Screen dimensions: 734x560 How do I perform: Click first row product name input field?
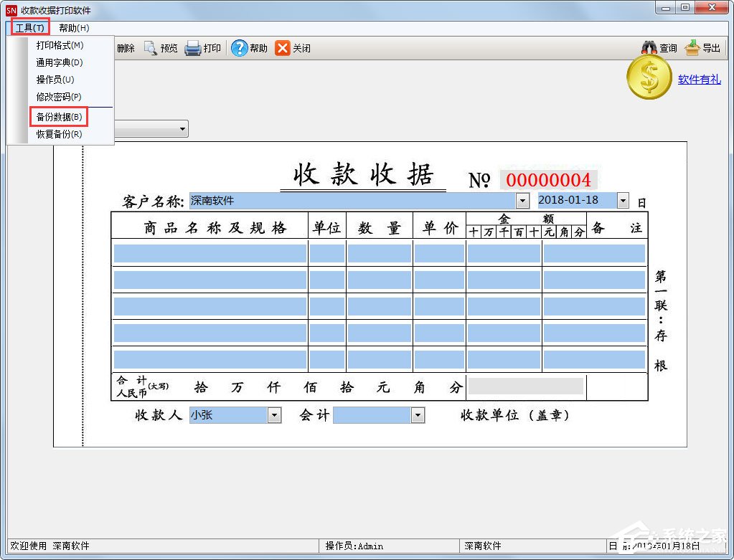[210, 253]
